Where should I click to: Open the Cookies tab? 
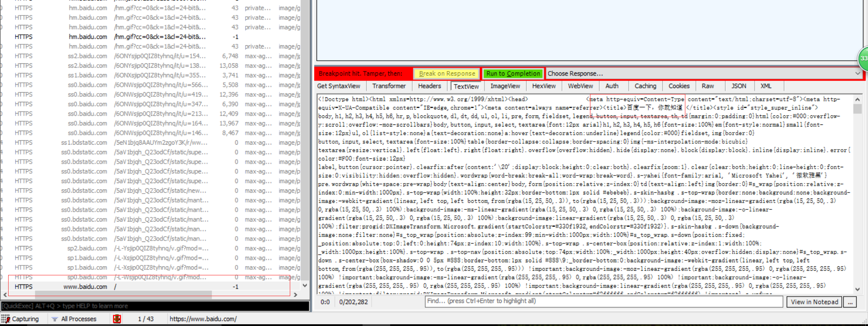[679, 86]
